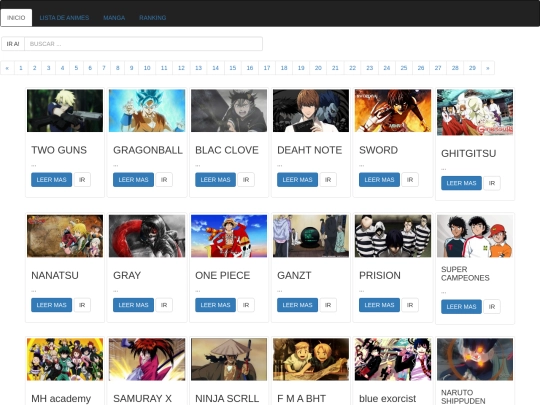Open the SUPER CAMPEONES thumbnail image
Image resolution: width=540 pixels, height=405 pixels.
475,236
